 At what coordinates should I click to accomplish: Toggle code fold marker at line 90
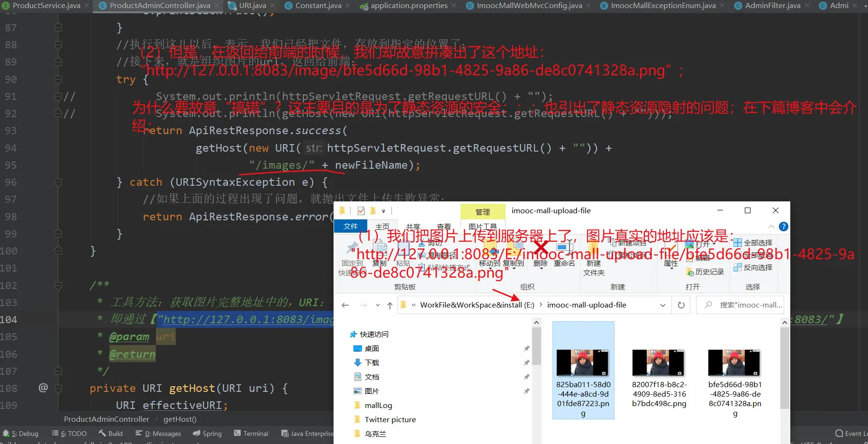tap(58, 79)
